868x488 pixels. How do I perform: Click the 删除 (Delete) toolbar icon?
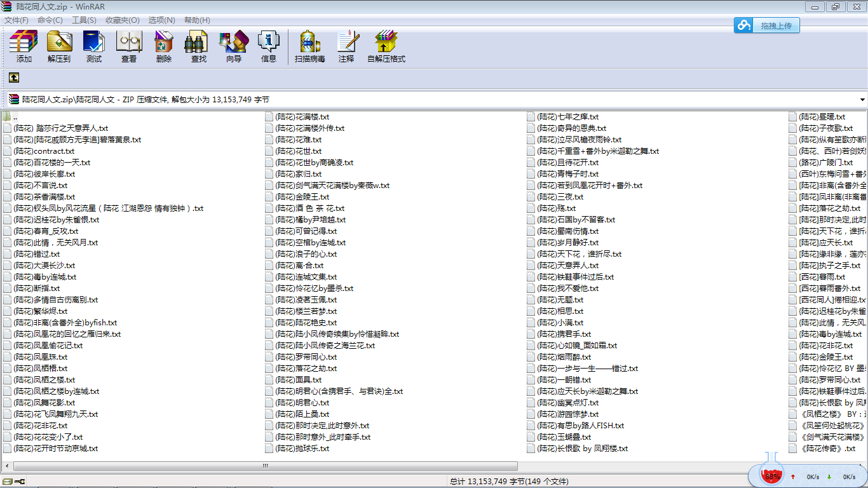click(164, 46)
